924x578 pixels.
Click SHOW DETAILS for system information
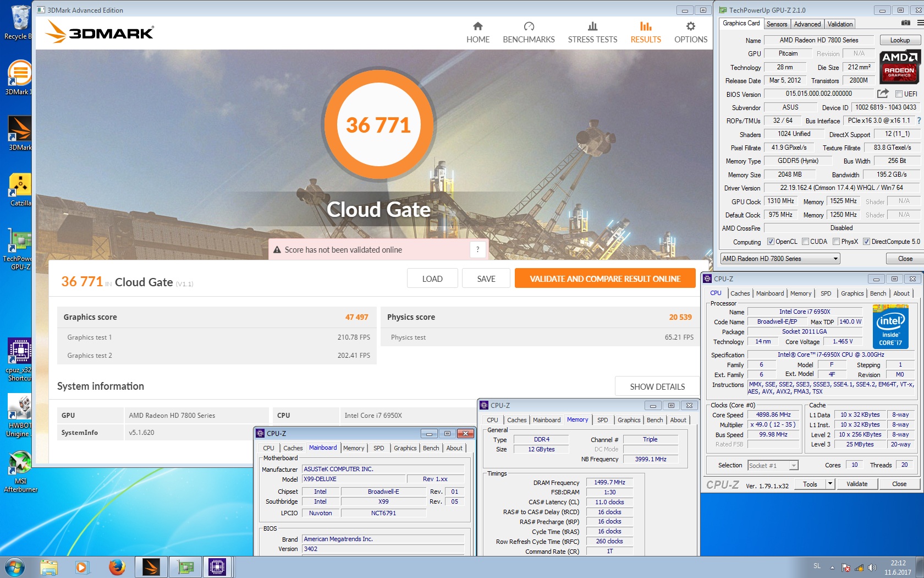(657, 386)
